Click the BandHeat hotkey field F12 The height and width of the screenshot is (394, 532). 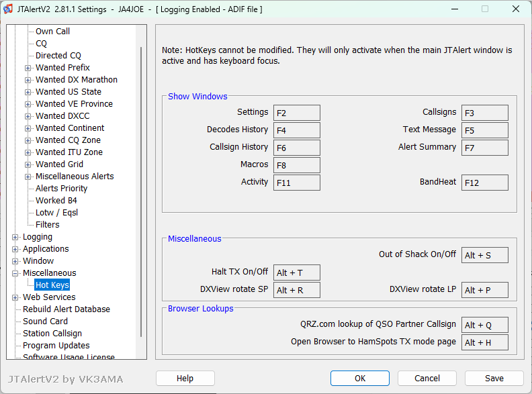coord(484,183)
